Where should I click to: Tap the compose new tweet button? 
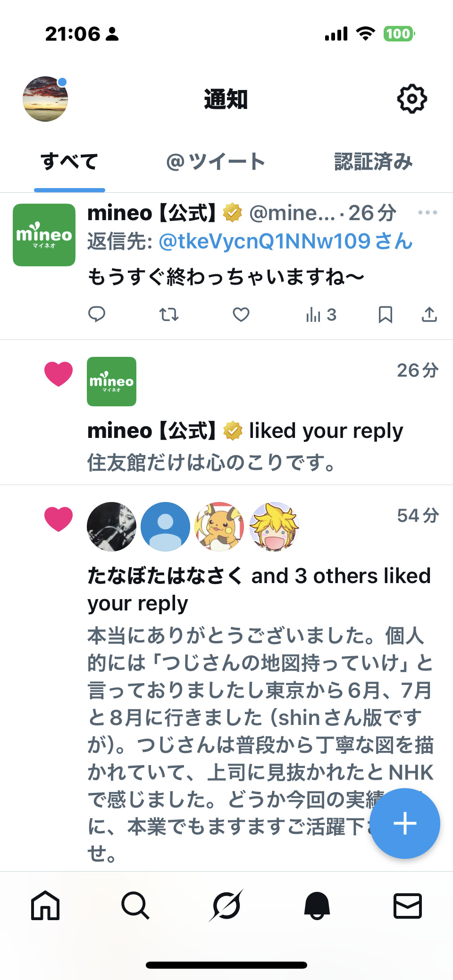click(404, 824)
